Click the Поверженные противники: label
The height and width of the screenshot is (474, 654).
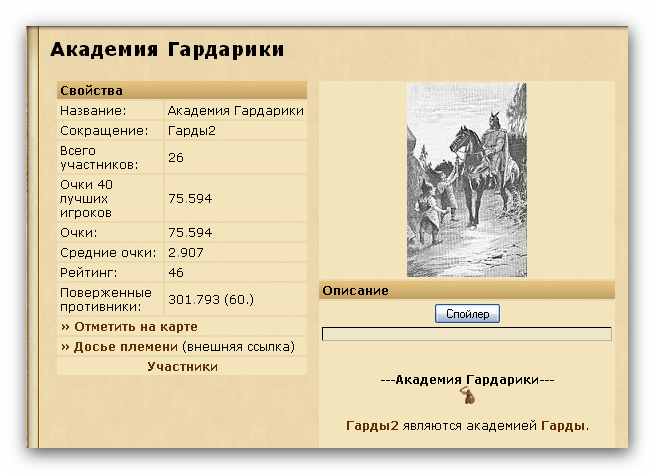[x=106, y=300]
